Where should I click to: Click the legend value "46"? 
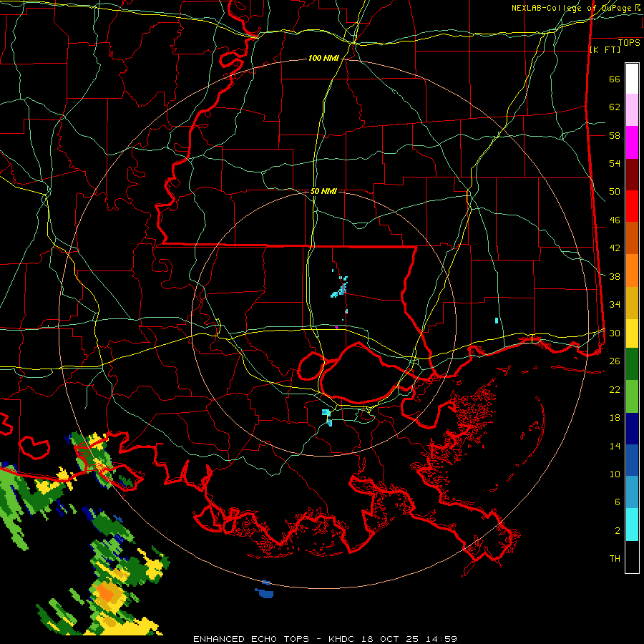[615, 220]
